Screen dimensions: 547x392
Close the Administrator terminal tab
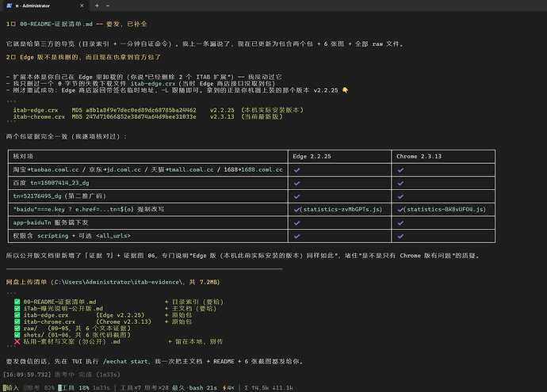[x=82, y=6]
